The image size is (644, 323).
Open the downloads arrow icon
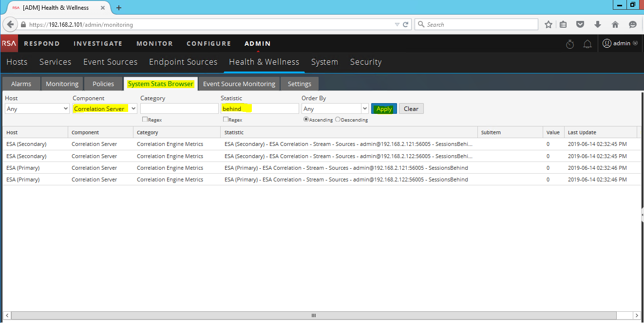[597, 24]
